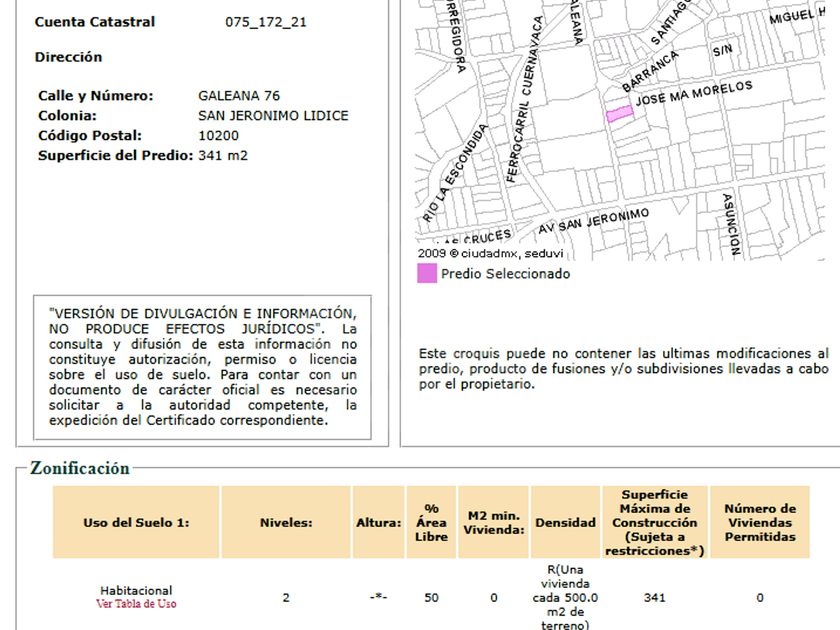Click the Niveles value 2

(x=286, y=597)
